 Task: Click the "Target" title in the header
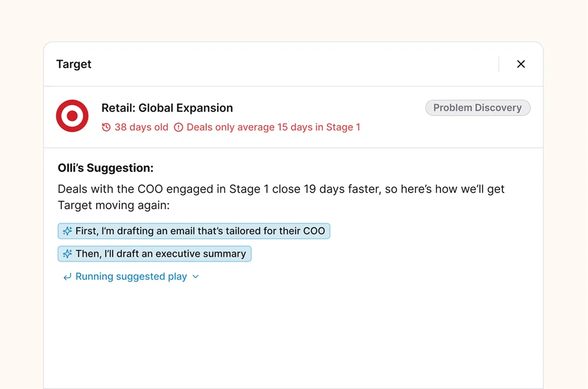pos(74,64)
